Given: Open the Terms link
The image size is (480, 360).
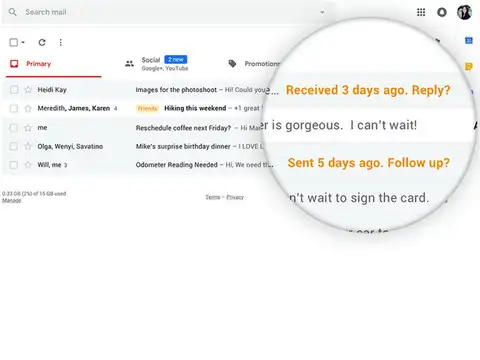Looking at the screenshot, I should 213,197.
